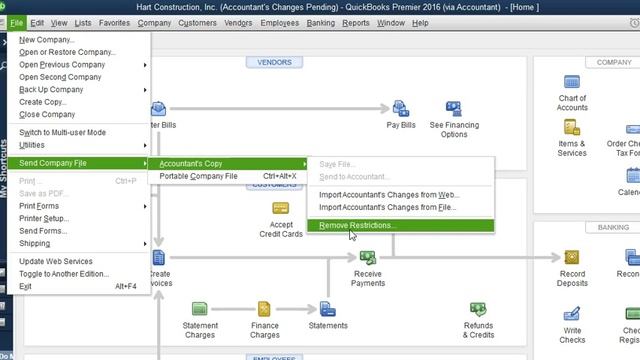Select Update Web Services
The image size is (640, 360).
coord(79,262)
